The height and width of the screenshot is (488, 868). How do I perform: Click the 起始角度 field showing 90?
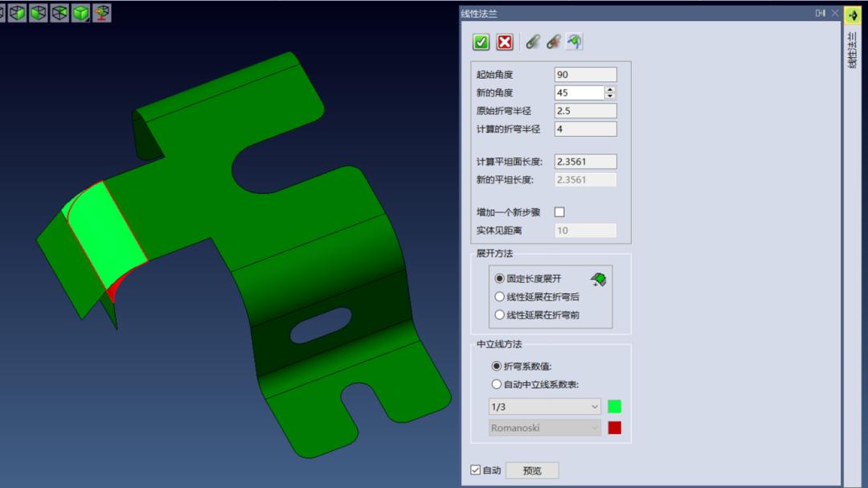586,75
